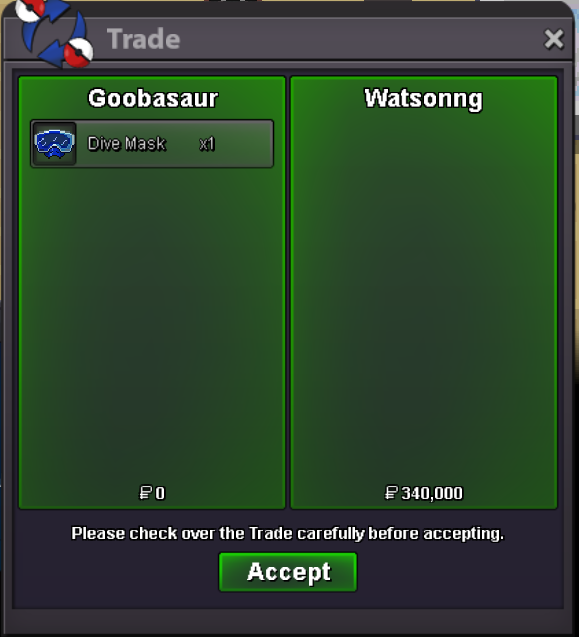The width and height of the screenshot is (579, 637).
Task: Click the Dive Mask goggles icon
Action: 54,143
